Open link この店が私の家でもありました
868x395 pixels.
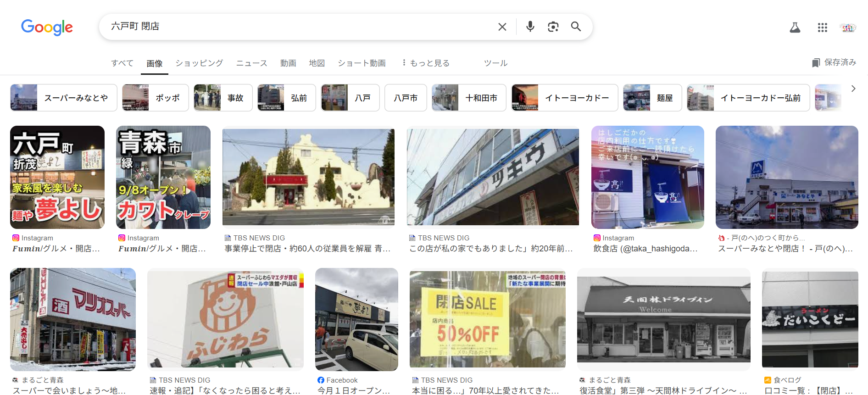491,249
